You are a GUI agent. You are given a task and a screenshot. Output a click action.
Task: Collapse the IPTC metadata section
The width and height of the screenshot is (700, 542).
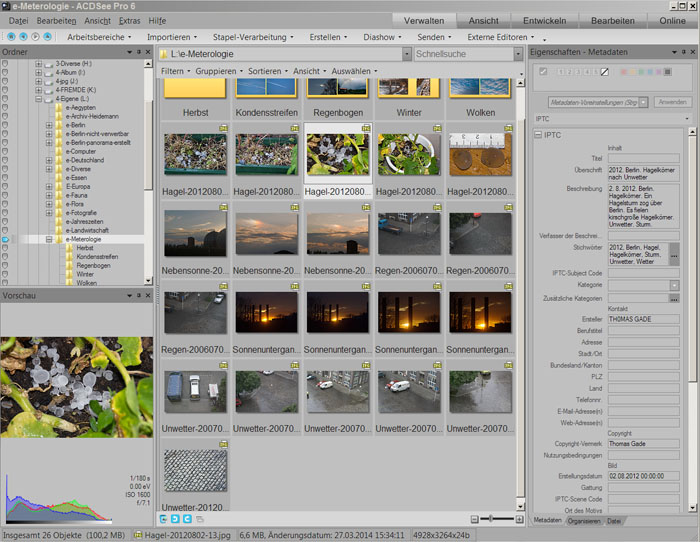pos(537,135)
